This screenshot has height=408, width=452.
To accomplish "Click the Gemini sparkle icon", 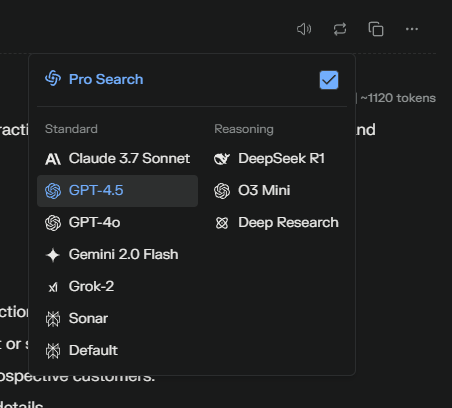I will click(53, 255).
